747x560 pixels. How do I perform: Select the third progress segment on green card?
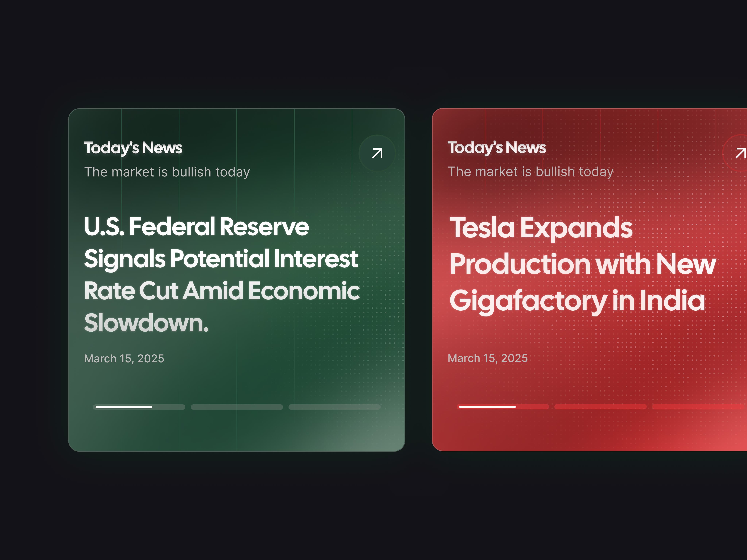tap(335, 407)
